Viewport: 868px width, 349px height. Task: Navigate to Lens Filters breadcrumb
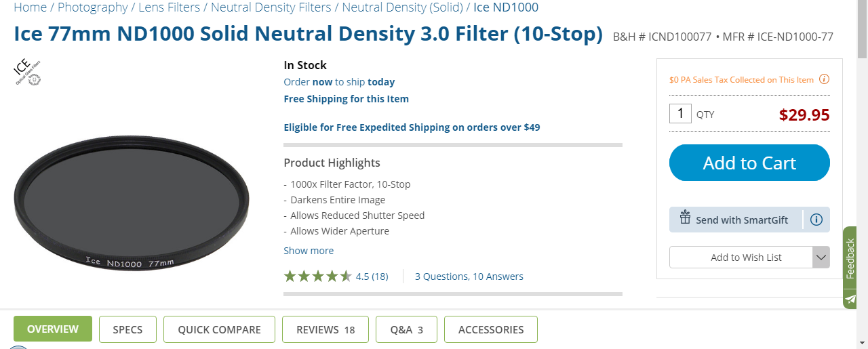click(169, 7)
